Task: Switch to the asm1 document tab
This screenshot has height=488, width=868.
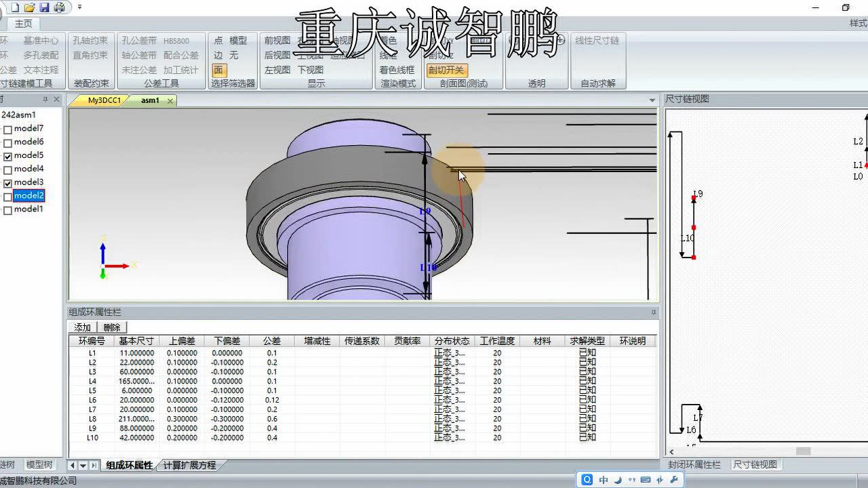Action: tap(150, 100)
